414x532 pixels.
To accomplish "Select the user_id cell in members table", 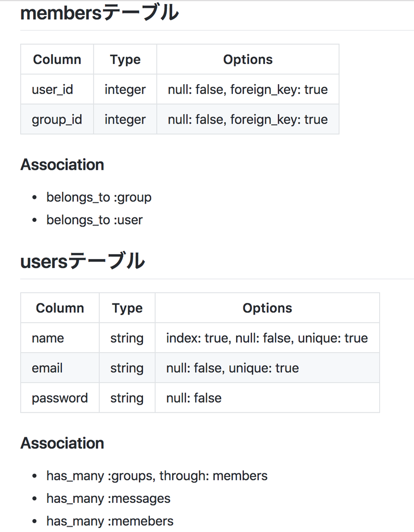I will (57, 89).
